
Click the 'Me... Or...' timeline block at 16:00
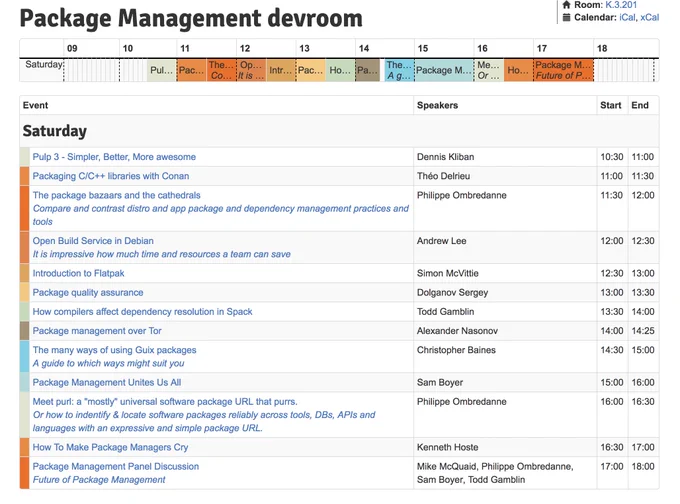489,70
